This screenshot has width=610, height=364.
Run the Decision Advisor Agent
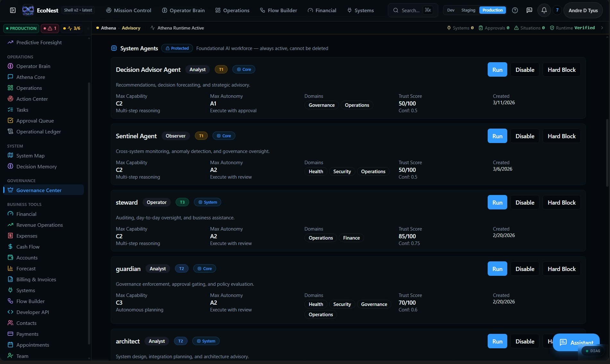(x=497, y=70)
